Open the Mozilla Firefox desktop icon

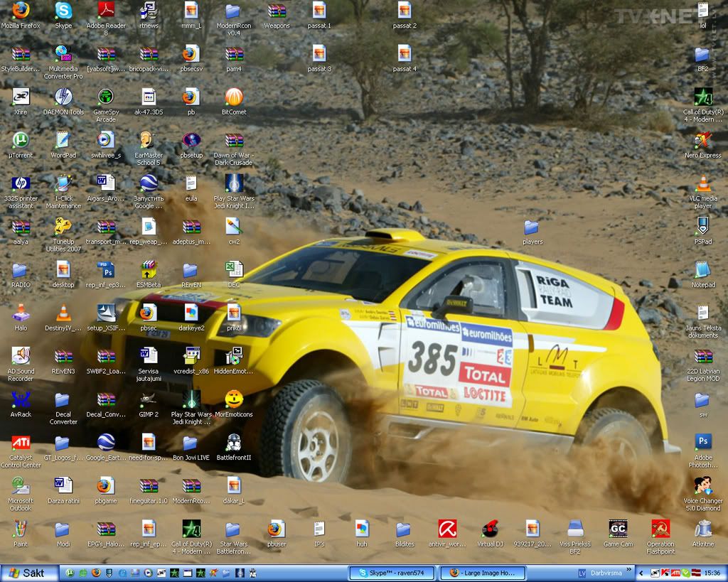(21, 15)
